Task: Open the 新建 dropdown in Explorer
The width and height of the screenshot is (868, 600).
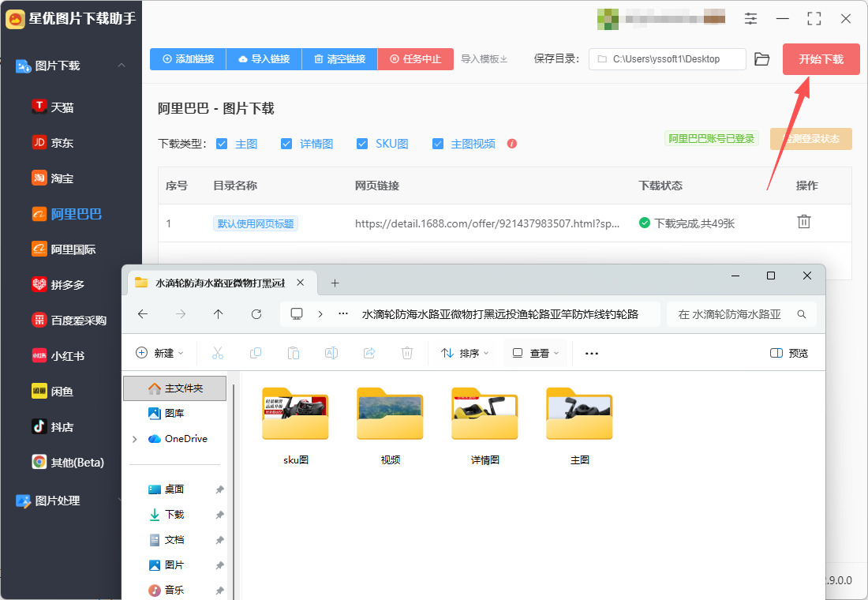Action: coord(159,353)
